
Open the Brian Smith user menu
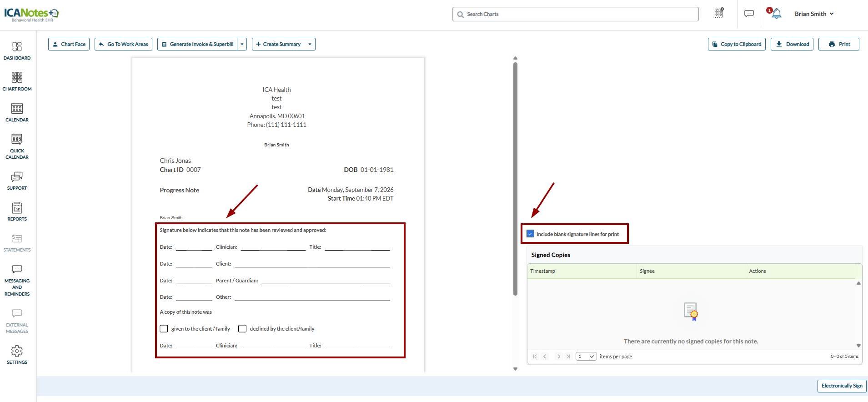point(814,14)
